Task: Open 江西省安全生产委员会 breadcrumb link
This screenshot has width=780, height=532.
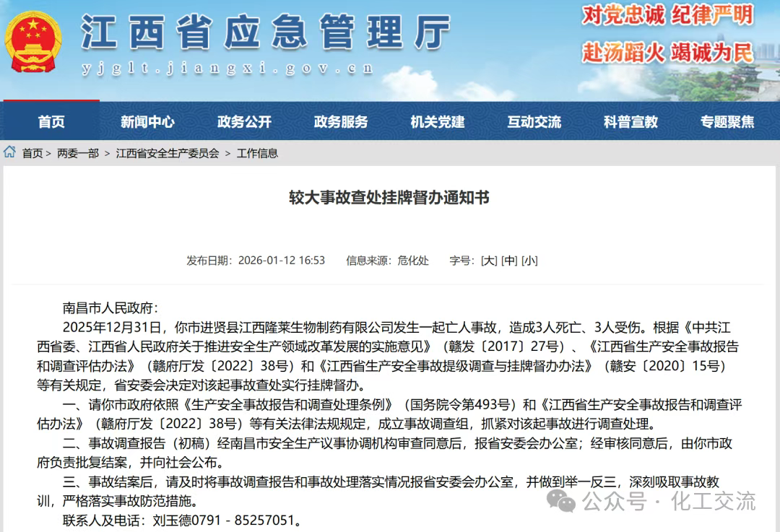Action: 168,153
